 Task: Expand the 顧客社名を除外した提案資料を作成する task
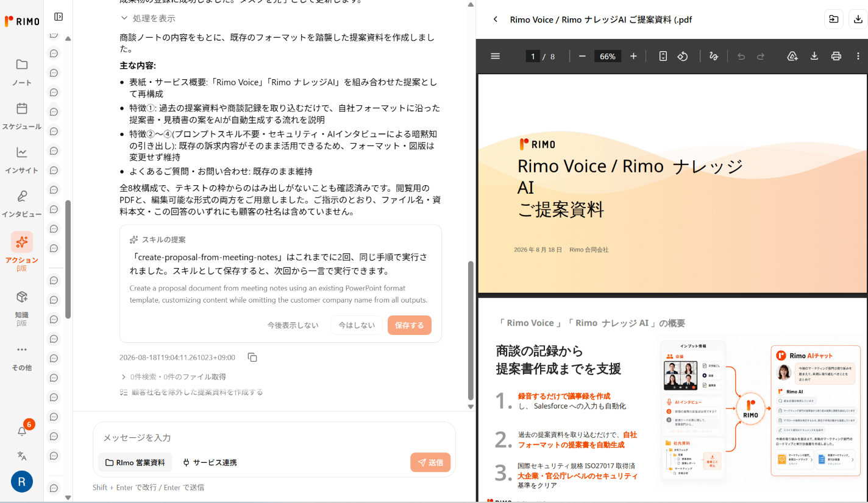191,392
